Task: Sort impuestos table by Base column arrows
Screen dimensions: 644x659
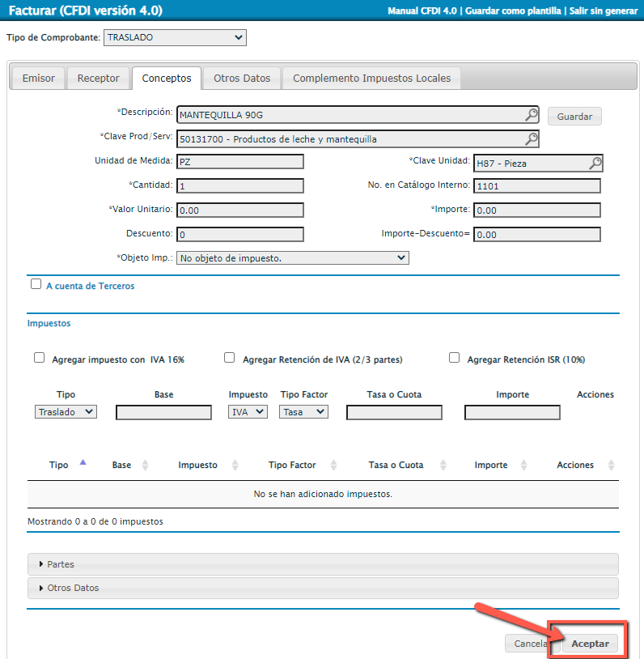Action: [x=146, y=466]
